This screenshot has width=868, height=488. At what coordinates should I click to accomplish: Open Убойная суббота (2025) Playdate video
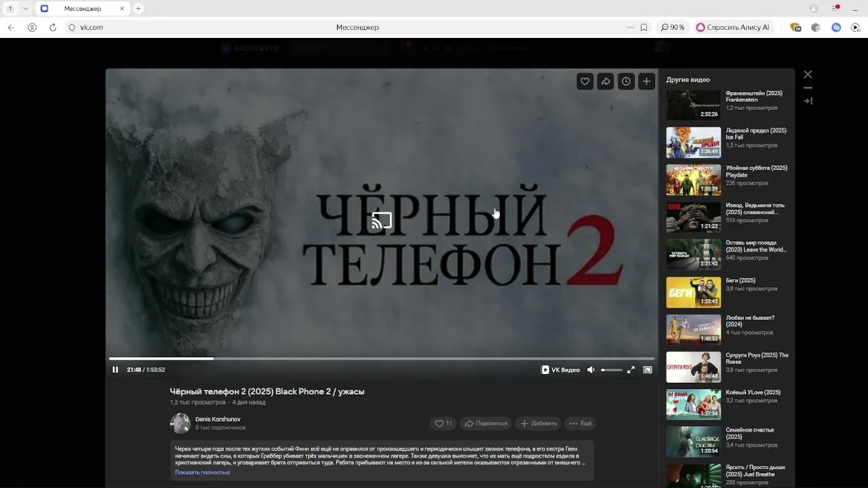693,180
